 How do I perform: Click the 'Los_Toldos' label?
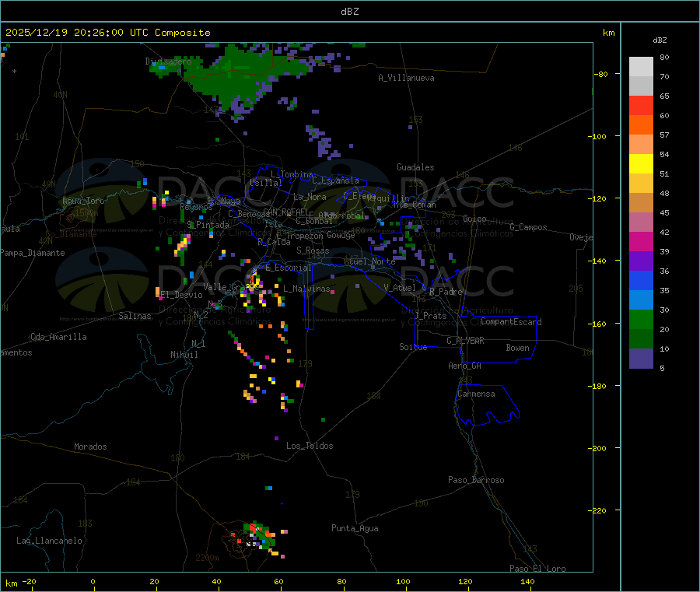(310, 446)
